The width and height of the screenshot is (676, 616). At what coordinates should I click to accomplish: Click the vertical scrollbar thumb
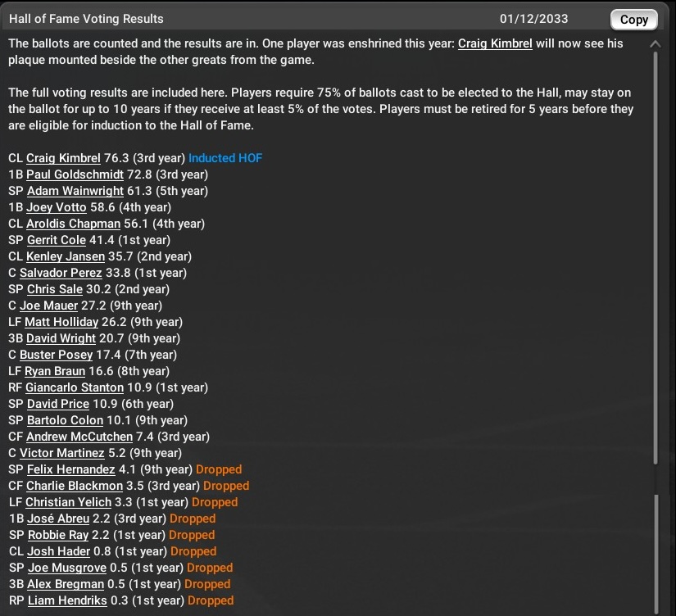click(x=656, y=258)
